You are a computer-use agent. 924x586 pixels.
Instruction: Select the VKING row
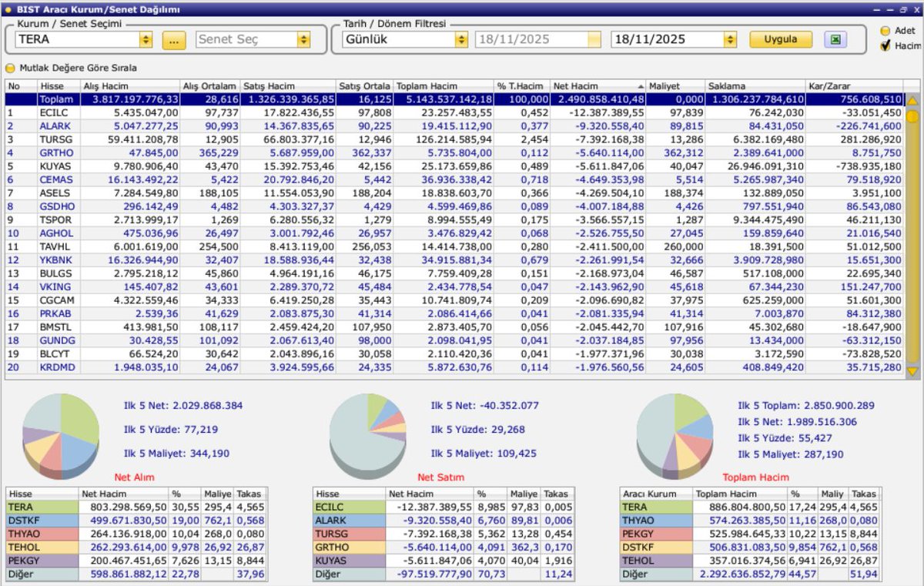click(454, 286)
